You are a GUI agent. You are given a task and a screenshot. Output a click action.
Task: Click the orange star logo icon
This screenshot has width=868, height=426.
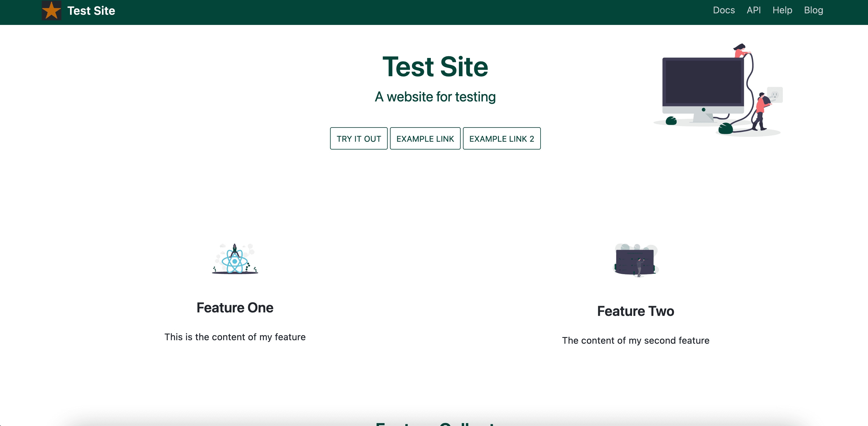[51, 10]
